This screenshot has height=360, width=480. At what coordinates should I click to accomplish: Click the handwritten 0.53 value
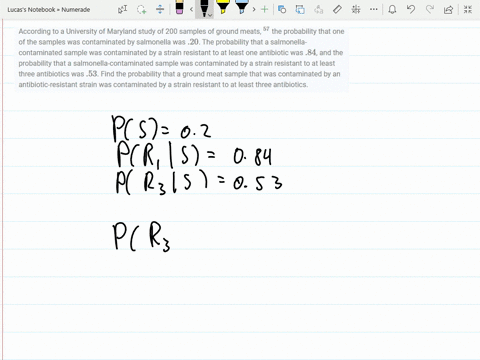(x=257, y=183)
